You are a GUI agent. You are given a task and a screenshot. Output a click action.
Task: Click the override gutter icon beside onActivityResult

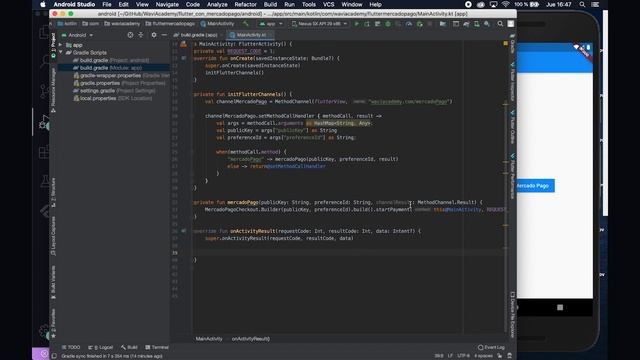click(184, 231)
